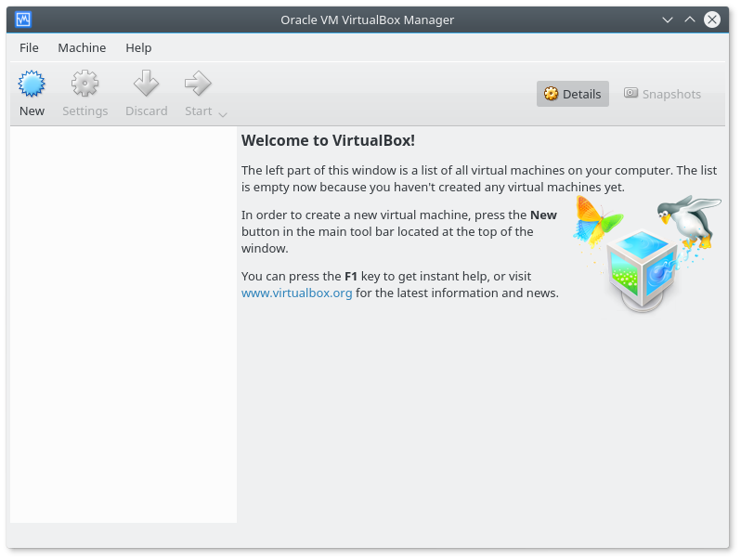The height and width of the screenshot is (560, 741).
Task: Click the Start green arrow icon
Action: point(198,85)
